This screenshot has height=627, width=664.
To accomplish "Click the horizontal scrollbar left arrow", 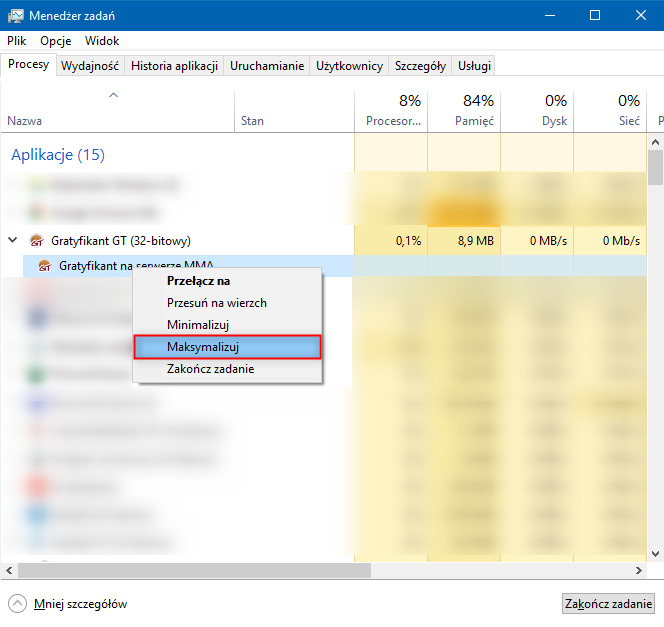I will pyautogui.click(x=9, y=571).
